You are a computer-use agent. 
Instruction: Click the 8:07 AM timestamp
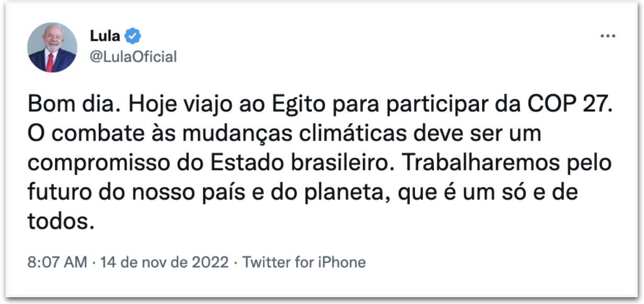[57, 262]
